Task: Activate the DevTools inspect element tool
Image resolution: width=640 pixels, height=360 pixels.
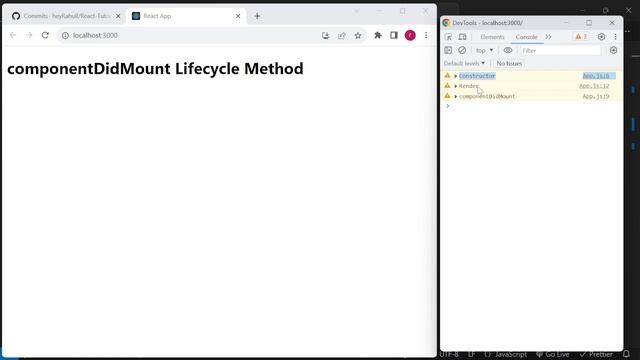Action: 449,37
